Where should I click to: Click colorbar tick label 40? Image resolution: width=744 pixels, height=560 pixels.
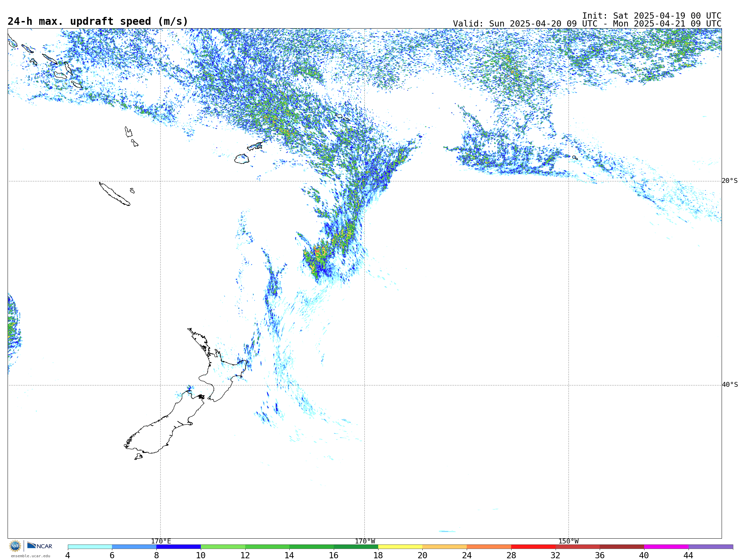(644, 555)
